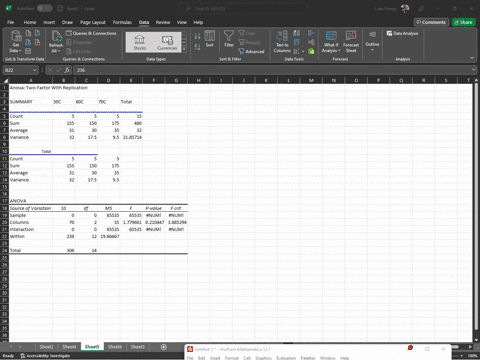Click the Flash Fill icon
Image resolution: width=480 pixels, height=360 pixels.
click(x=297, y=33)
